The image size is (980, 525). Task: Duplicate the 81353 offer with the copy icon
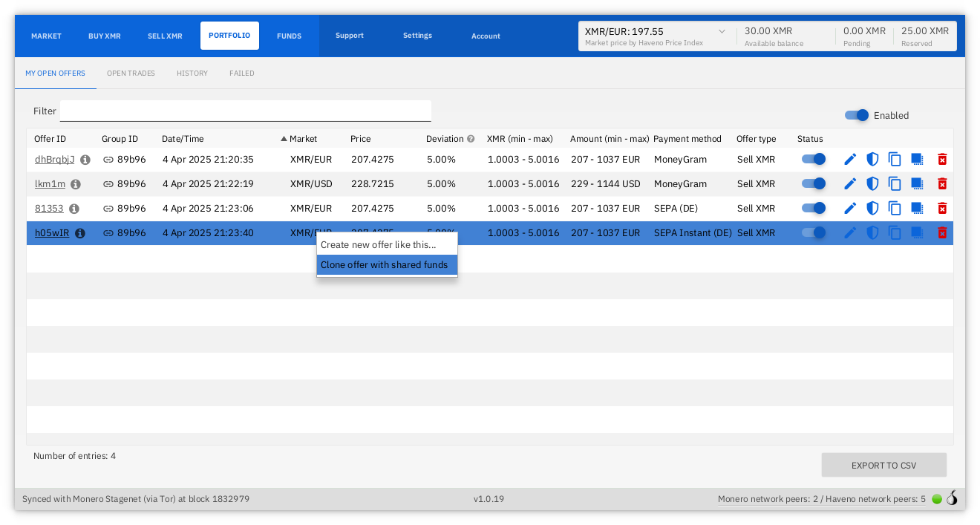(x=895, y=208)
